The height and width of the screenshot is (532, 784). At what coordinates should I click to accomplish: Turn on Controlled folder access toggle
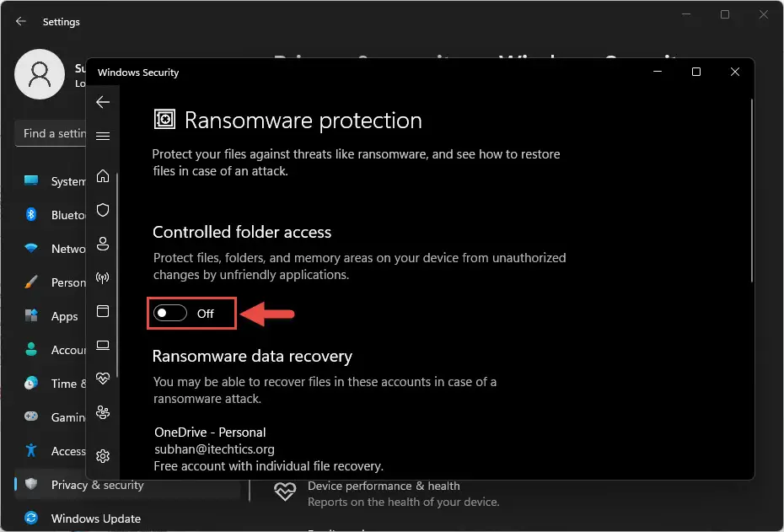170,314
